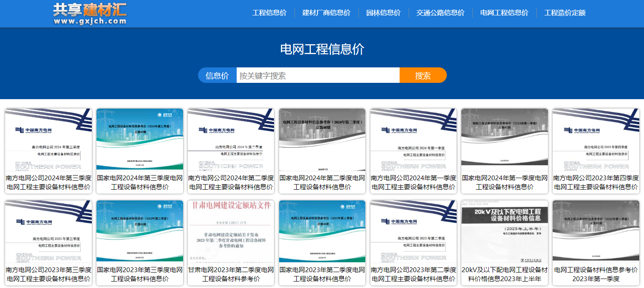Open thumbnail of 2023年第一季度 参考价 cover
This screenshot has height=288, width=644.
pos(596,231)
